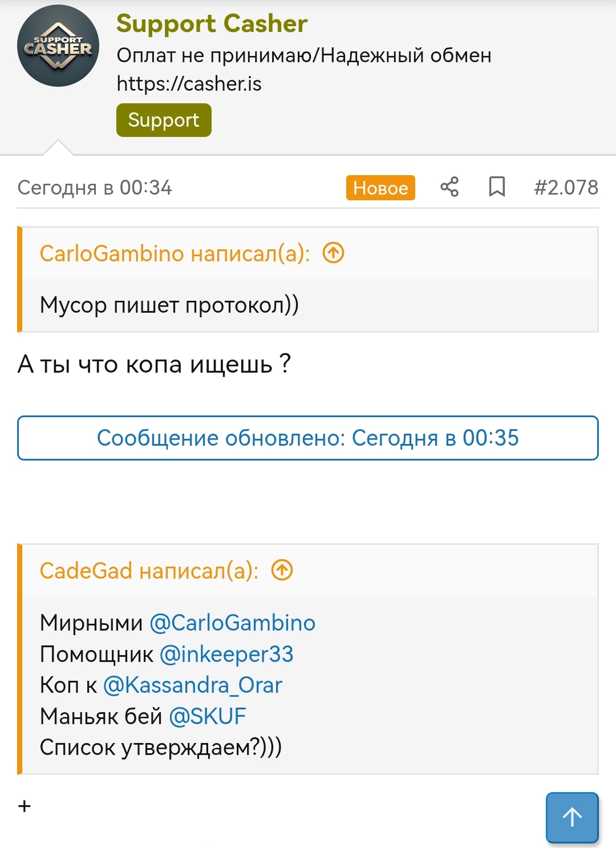Open post number #2.078 permalink

point(566,187)
